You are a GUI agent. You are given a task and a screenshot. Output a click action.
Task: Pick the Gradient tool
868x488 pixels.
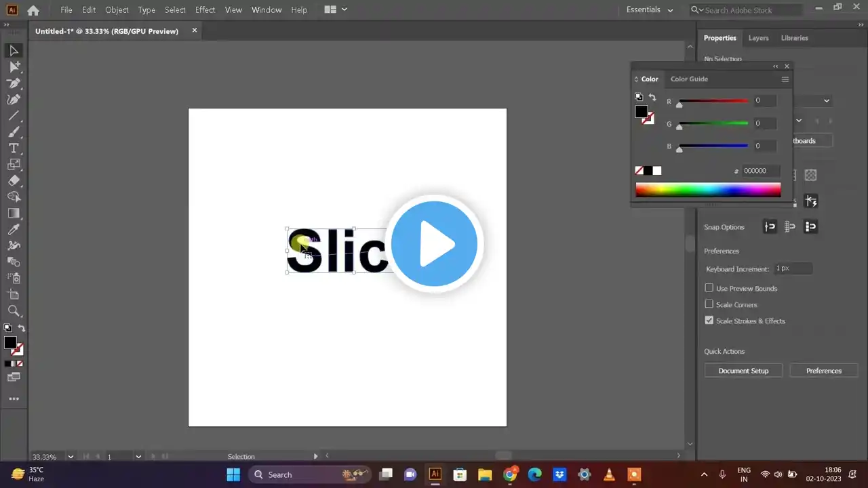14,213
